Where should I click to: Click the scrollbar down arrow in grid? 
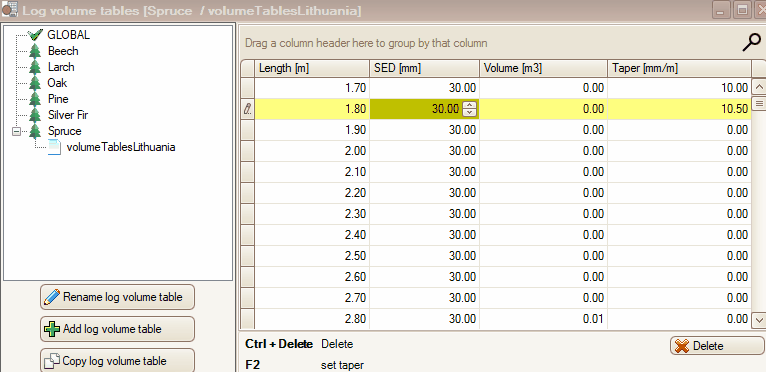[x=759, y=320]
